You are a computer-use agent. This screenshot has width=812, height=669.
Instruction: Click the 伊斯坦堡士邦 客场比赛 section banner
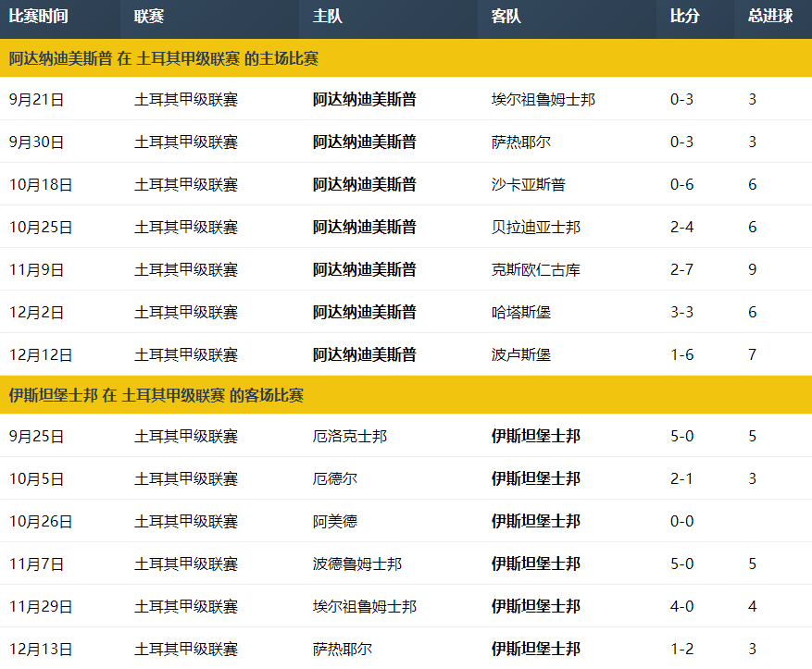[156, 395]
